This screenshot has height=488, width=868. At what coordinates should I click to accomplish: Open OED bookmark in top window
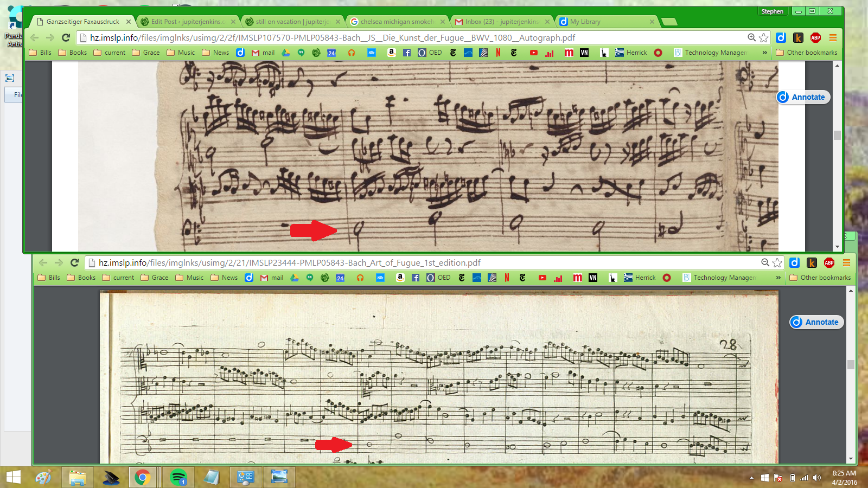click(x=430, y=53)
